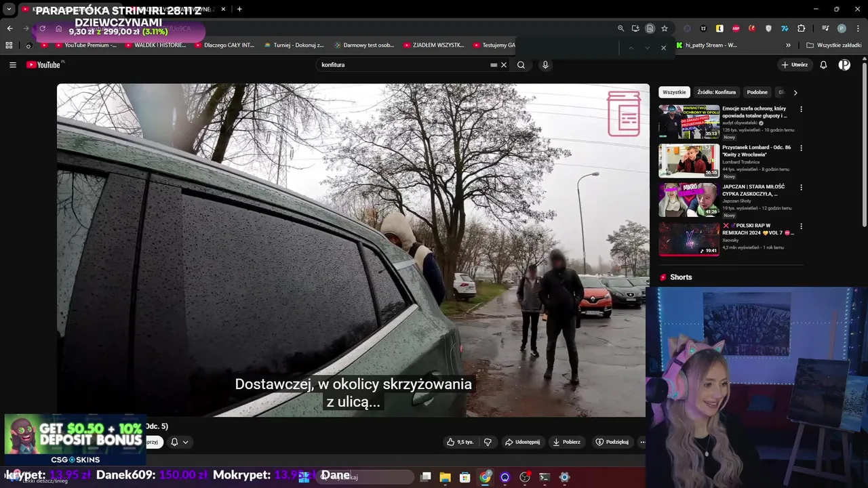Open the Wszystkie zakładki bookmarks folder
Image resolution: width=868 pixels, height=488 pixels.
(834, 45)
